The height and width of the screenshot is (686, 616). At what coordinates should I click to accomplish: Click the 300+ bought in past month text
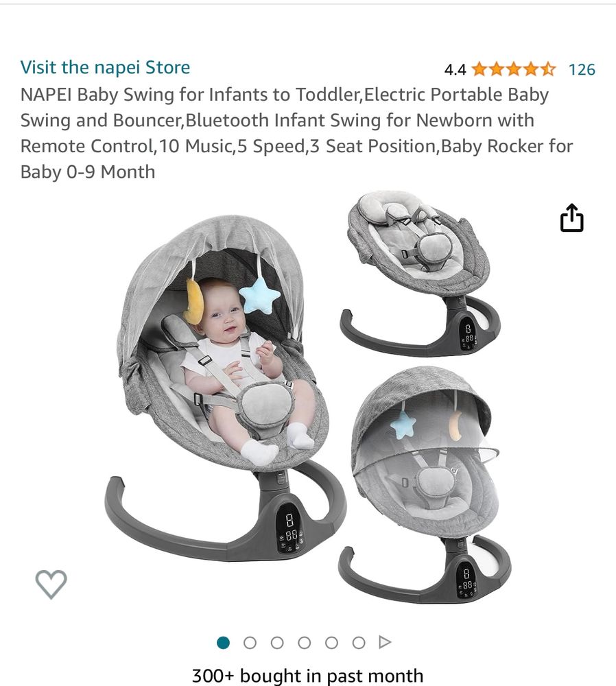point(307,676)
